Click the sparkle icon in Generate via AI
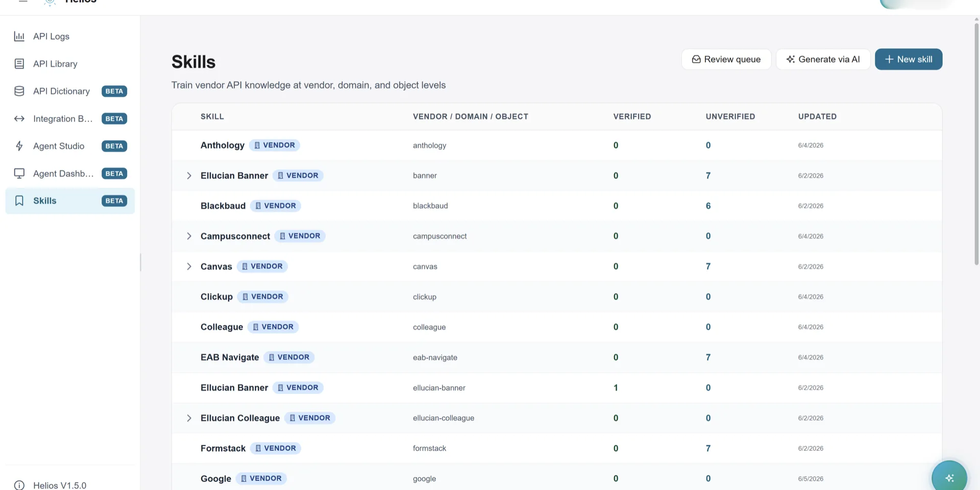This screenshot has height=490, width=980. [x=791, y=59]
